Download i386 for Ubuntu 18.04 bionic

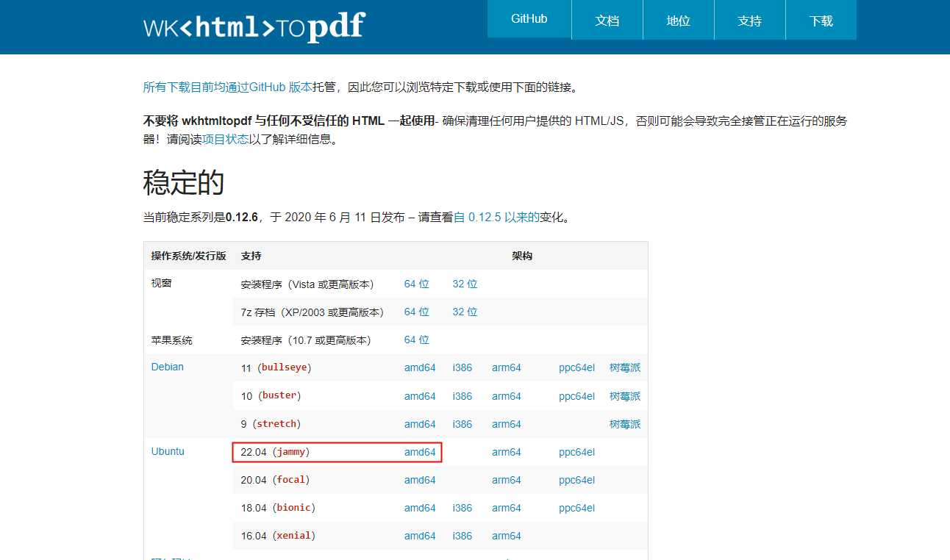pos(463,508)
